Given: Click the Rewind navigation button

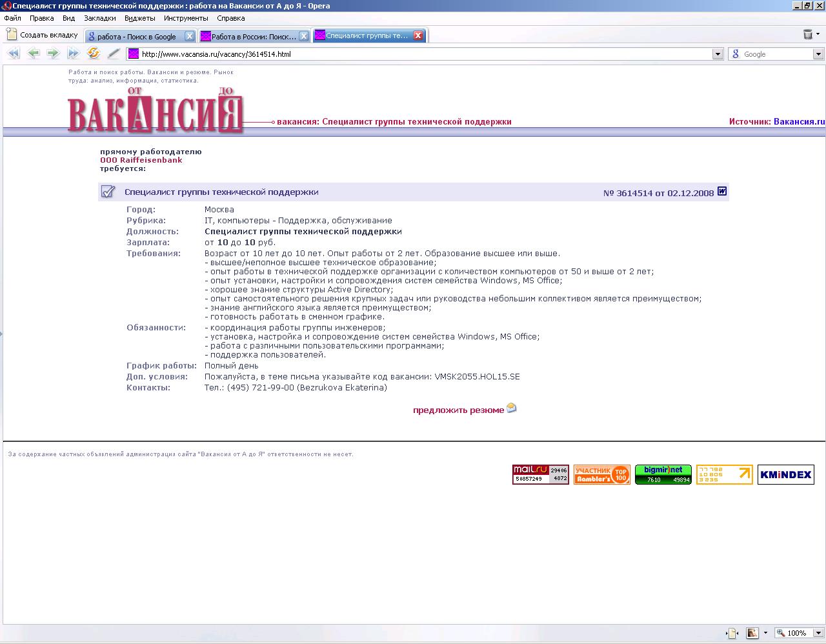Looking at the screenshot, I should point(13,54).
